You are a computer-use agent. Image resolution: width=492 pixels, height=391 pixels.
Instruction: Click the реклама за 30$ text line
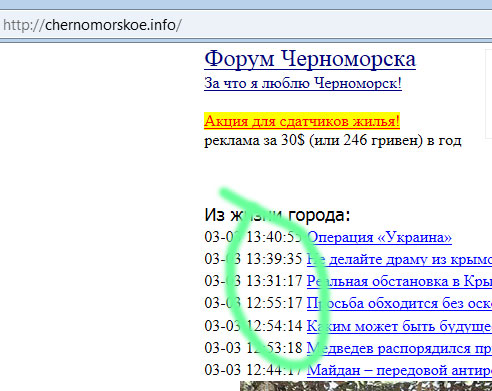click(x=333, y=141)
